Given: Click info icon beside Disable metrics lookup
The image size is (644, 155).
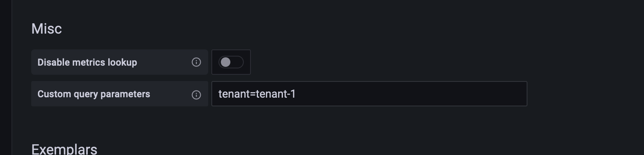Looking at the screenshot, I should tap(196, 62).
